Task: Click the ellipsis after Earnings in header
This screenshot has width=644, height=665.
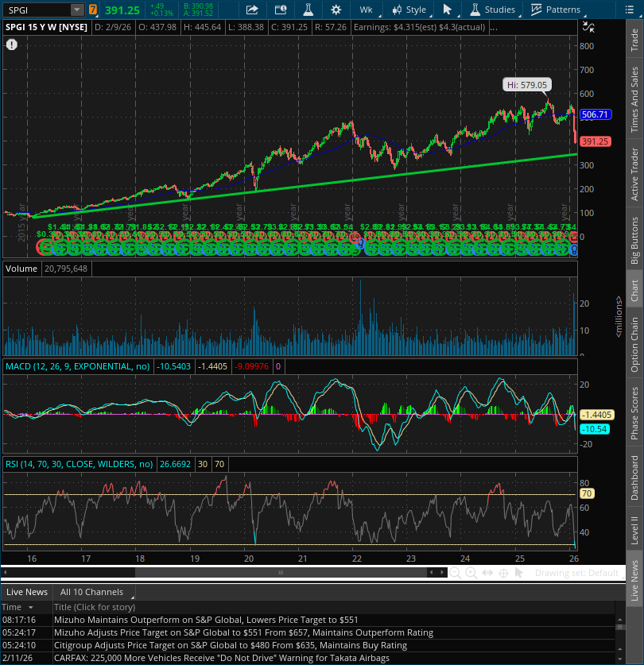Action: 493,27
